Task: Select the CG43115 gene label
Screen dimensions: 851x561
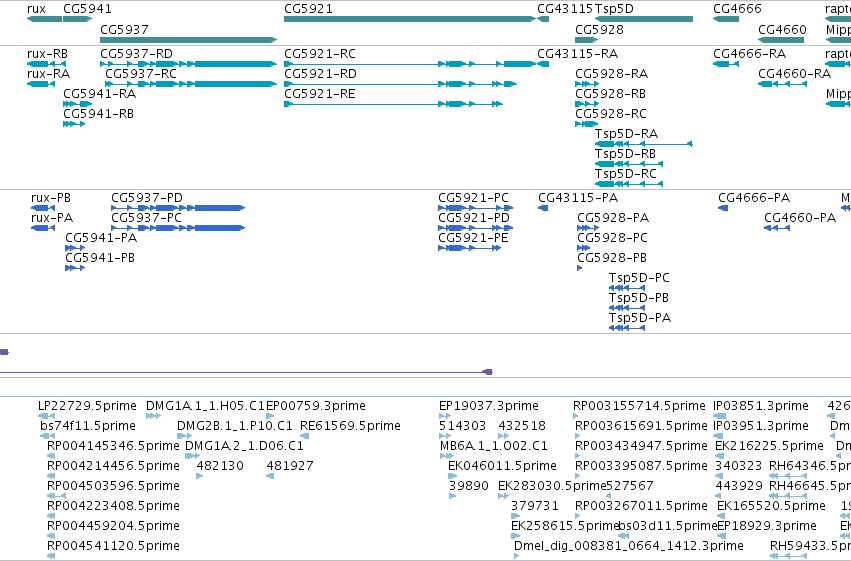Action: coord(565,9)
